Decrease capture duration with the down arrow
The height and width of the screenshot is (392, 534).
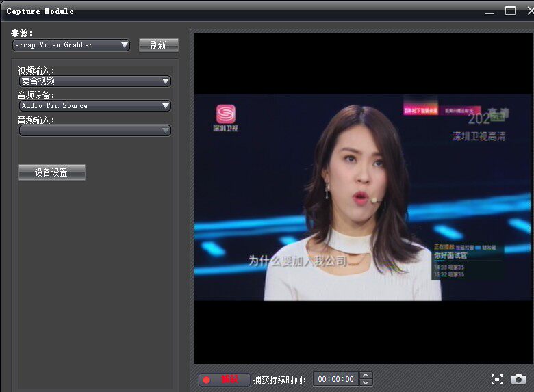[366, 383]
